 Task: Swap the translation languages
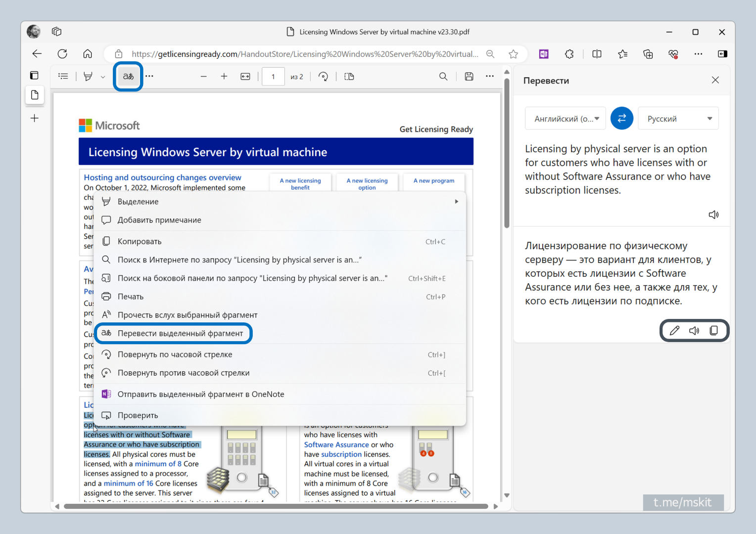coord(622,118)
